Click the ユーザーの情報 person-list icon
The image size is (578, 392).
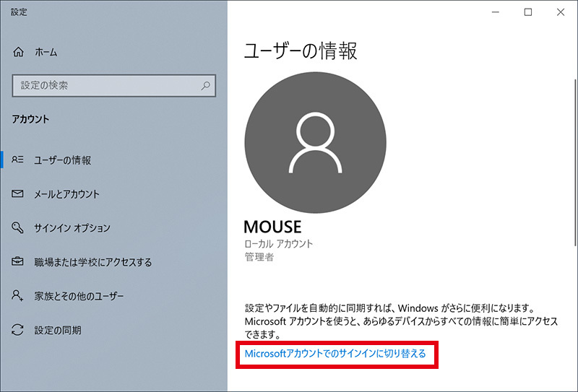click(x=17, y=160)
